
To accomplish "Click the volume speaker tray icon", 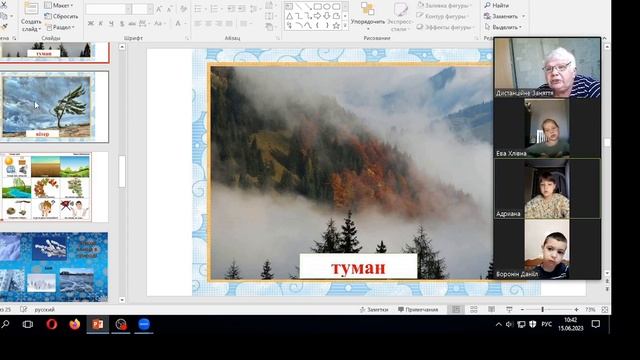I will 509,324.
